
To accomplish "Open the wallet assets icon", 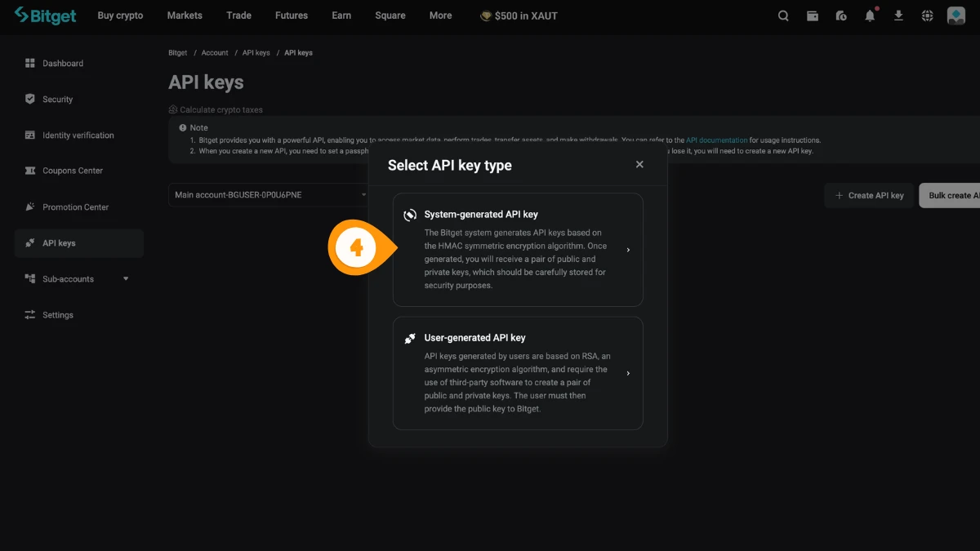I will click(813, 16).
